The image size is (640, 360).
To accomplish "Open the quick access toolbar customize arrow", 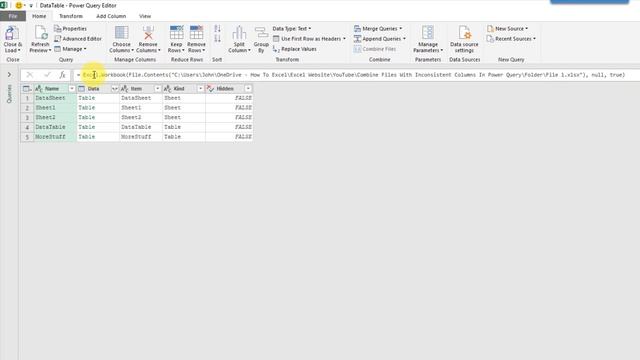I will click(x=31, y=6).
